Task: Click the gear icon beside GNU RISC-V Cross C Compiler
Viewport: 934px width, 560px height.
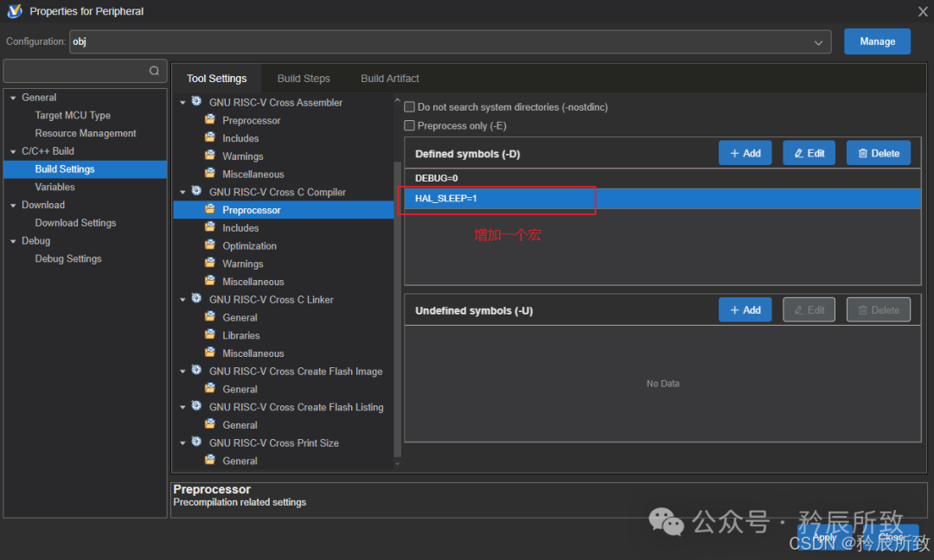Action: point(196,191)
